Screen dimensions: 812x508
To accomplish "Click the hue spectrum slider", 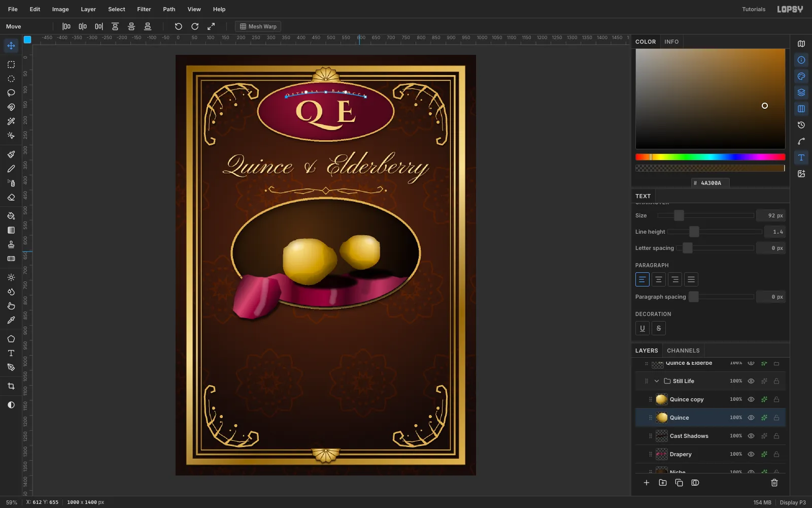I will [x=710, y=157].
